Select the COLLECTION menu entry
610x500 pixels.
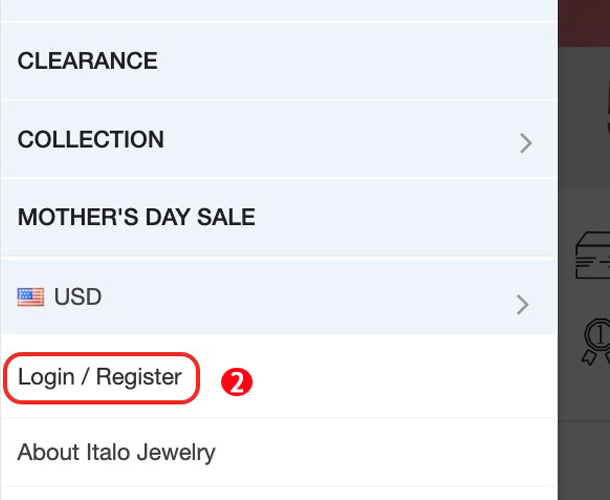[91, 140]
